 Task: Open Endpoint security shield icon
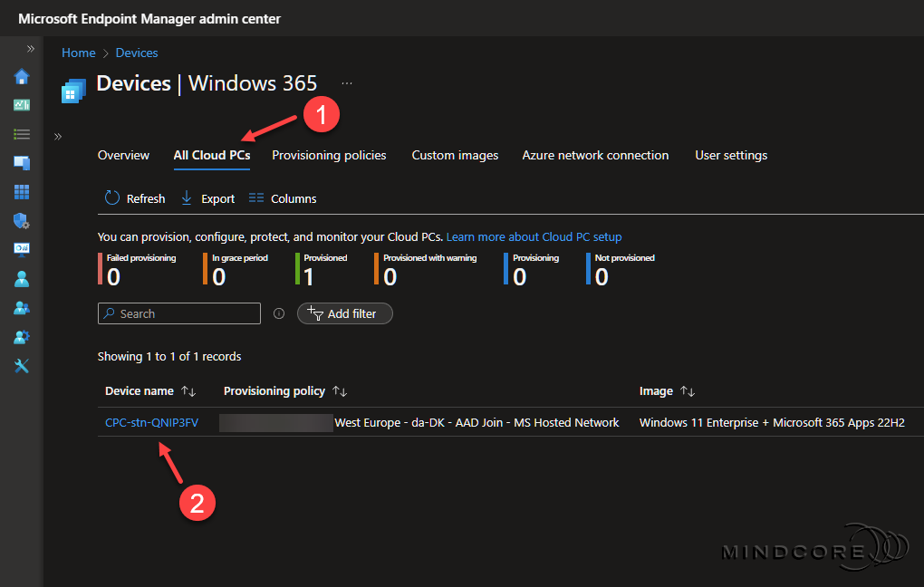[x=22, y=221]
